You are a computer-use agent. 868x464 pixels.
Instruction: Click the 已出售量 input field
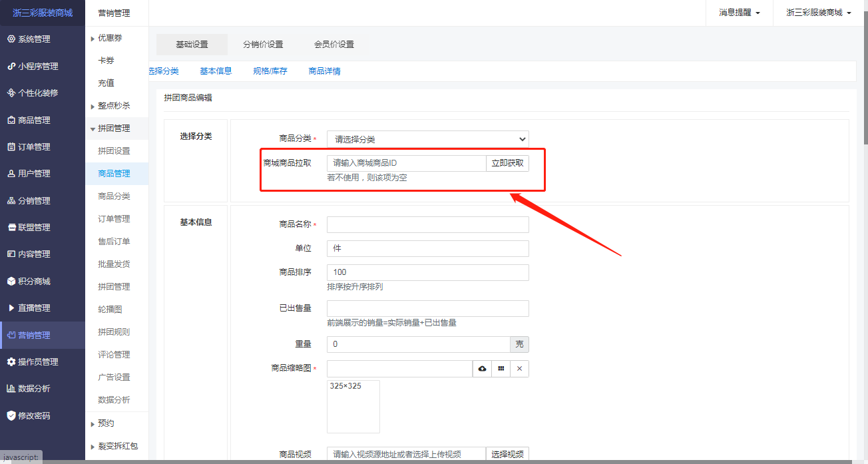(x=428, y=308)
